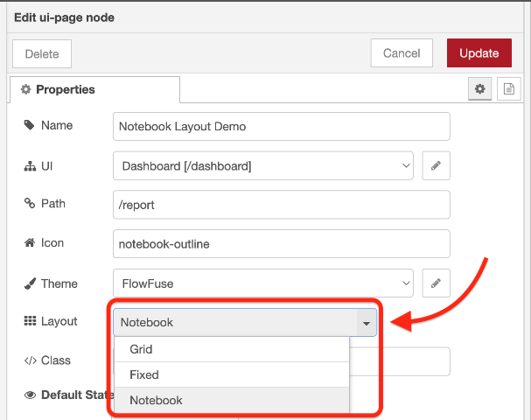Click the Default State eye icon
This screenshot has height=420, width=531.
[x=30, y=395]
